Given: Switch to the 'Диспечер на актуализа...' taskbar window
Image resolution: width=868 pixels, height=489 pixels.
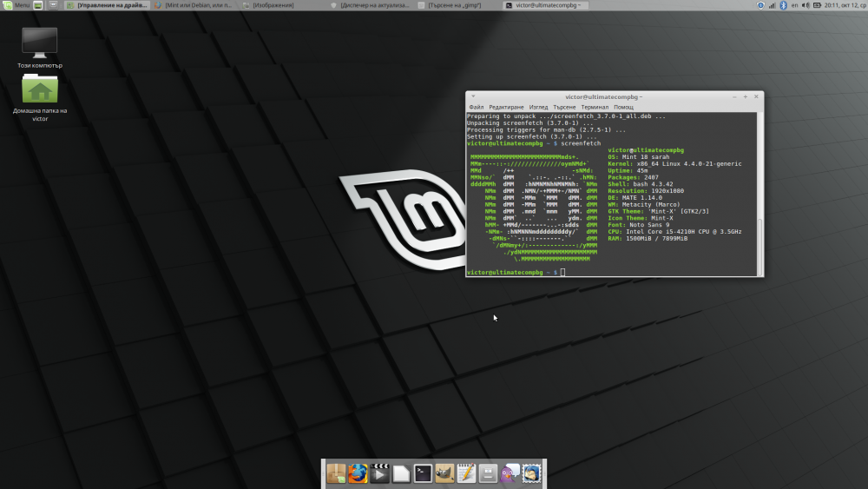Looking at the screenshot, I should click(370, 5).
